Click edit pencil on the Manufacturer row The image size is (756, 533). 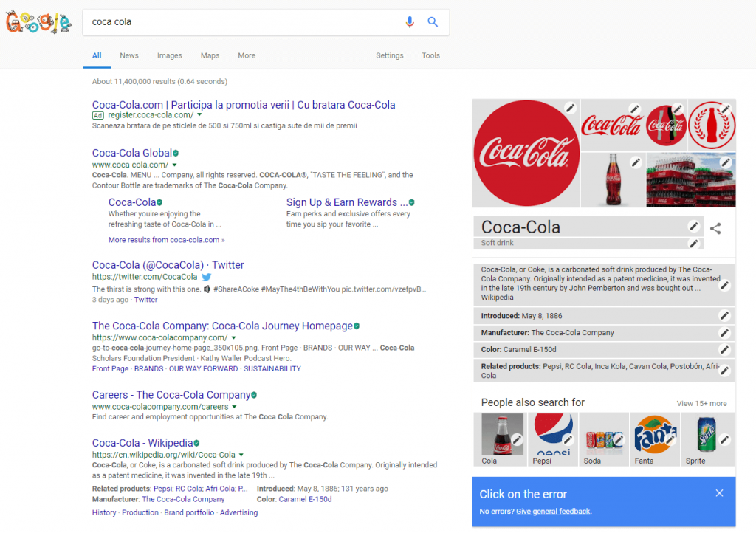724,332
